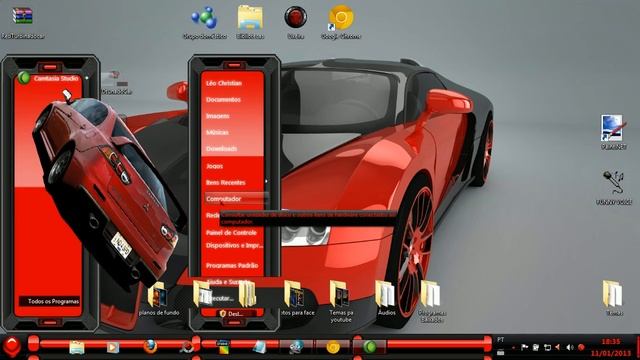This screenshot has height=360, width=640.
Task: Click the green Camtasia taskbar icon
Action: point(370,347)
